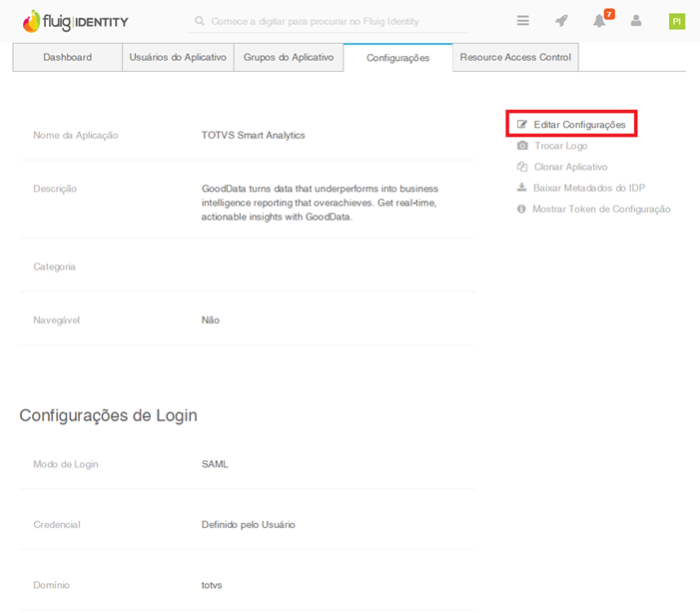The height and width of the screenshot is (613, 700).
Task: Focus the Fluig Identity search field
Action: pos(329,21)
